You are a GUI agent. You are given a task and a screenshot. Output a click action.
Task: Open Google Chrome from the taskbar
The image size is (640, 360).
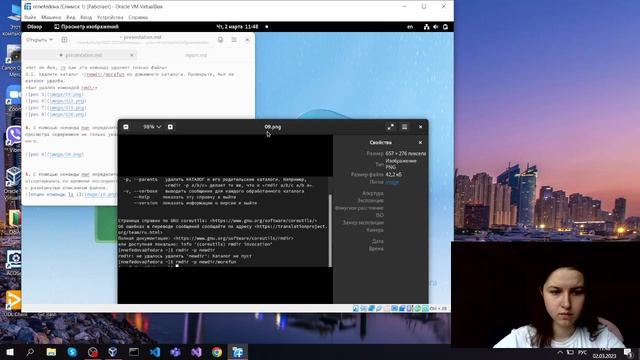click(x=217, y=352)
